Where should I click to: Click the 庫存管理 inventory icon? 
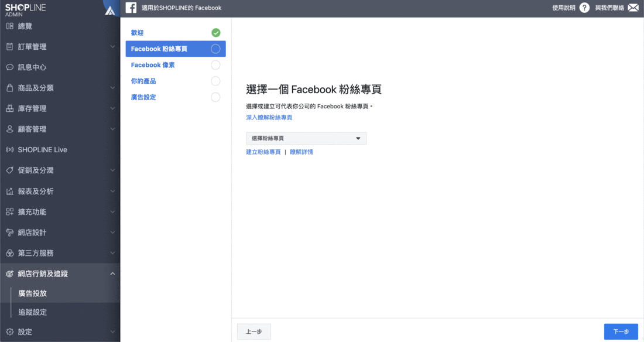point(10,108)
